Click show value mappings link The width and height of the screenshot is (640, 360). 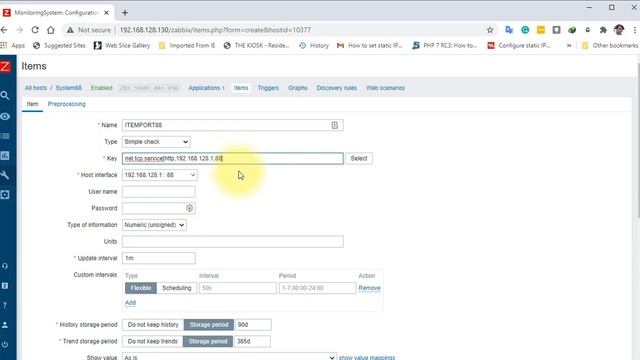click(367, 357)
